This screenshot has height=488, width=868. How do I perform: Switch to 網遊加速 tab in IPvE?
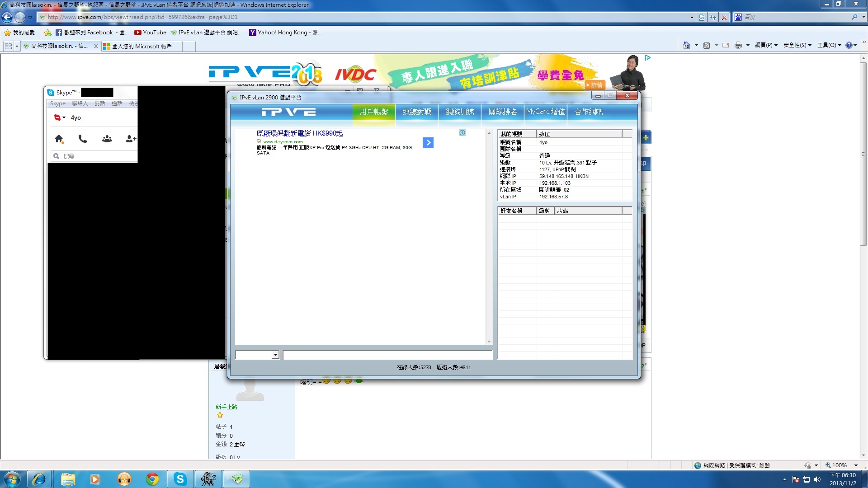[460, 112]
